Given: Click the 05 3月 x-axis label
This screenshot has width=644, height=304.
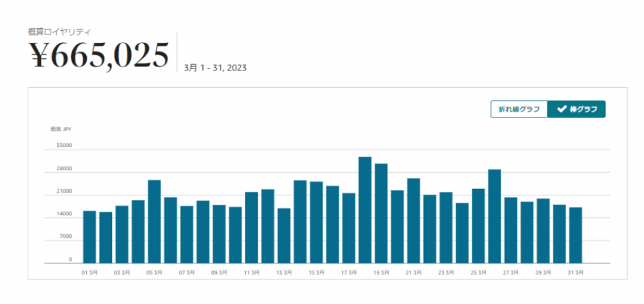Looking at the screenshot, I should [x=155, y=273].
